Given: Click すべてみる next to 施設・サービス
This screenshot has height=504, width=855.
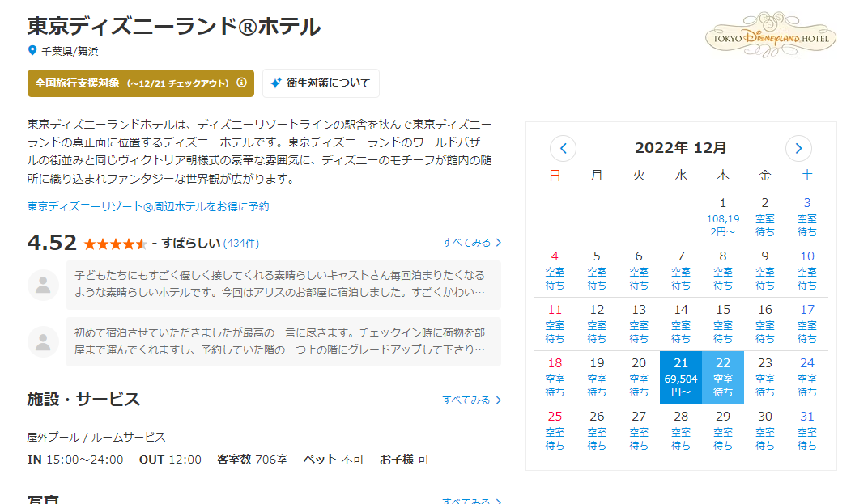Looking at the screenshot, I should tap(472, 400).
